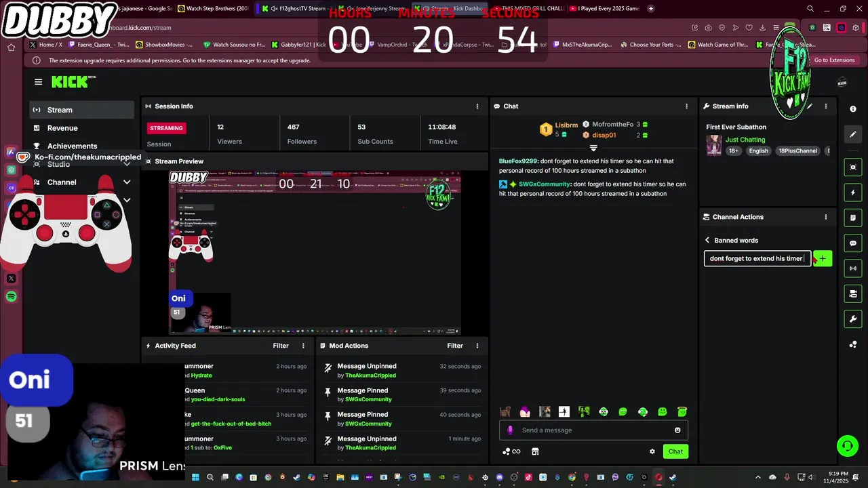Open the emoji picker in message box
868x488 pixels.
click(x=677, y=430)
